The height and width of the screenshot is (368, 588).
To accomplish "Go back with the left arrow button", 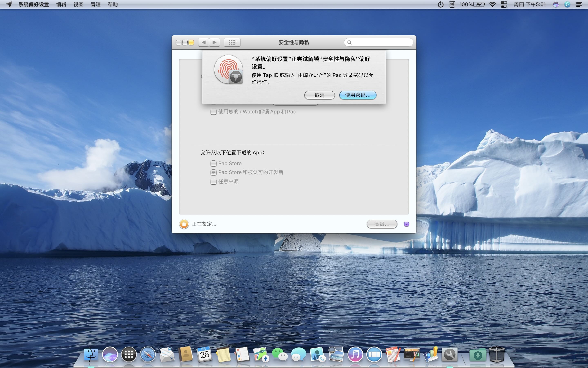I will [x=204, y=42].
